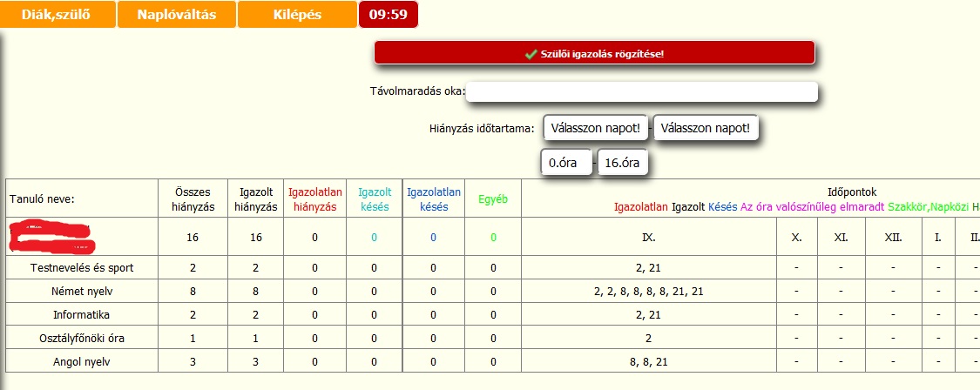The height and width of the screenshot is (390, 980).
Task: Click the red 09:59 session timer
Action: tap(389, 15)
